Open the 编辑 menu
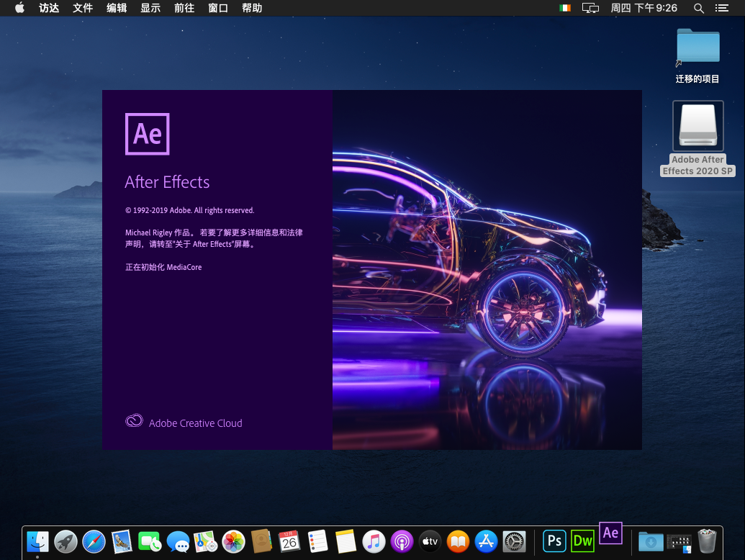This screenshot has width=745, height=560. pyautogui.click(x=117, y=8)
